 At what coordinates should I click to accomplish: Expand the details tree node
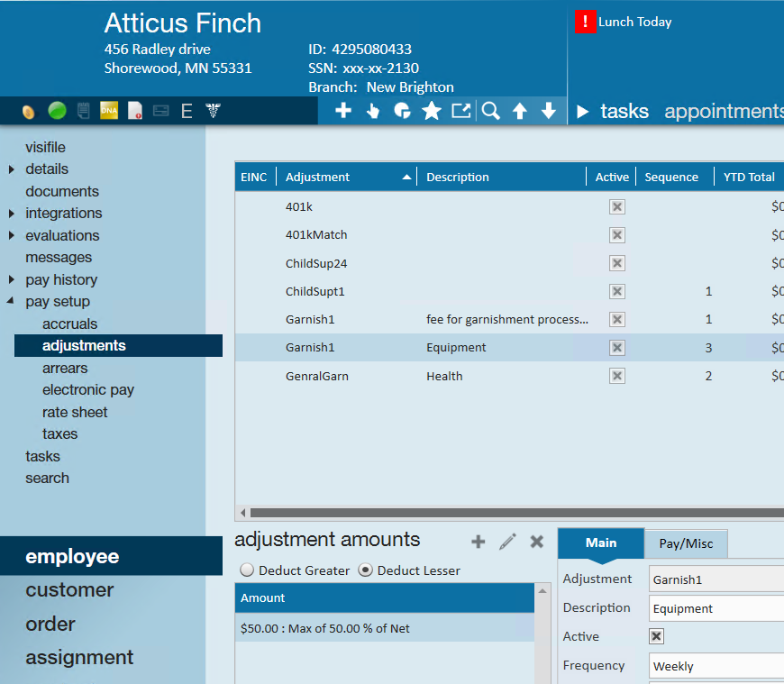tap(12, 169)
